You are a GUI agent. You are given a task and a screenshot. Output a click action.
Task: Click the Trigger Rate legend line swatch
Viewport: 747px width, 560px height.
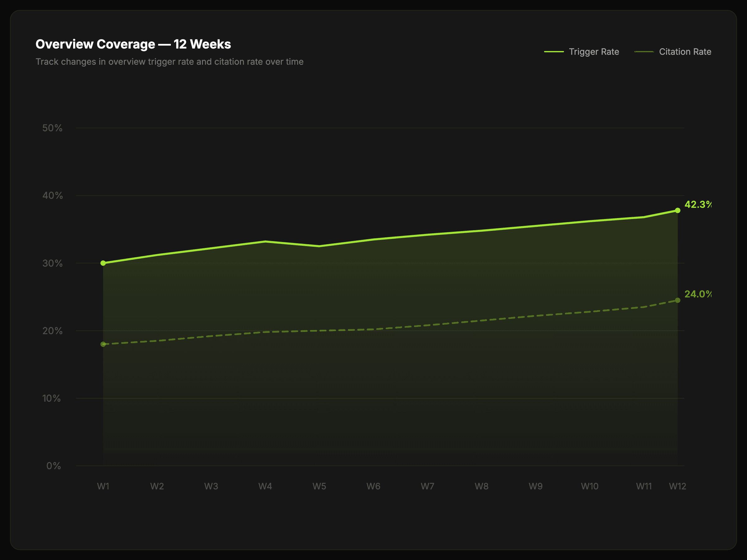tap(554, 52)
